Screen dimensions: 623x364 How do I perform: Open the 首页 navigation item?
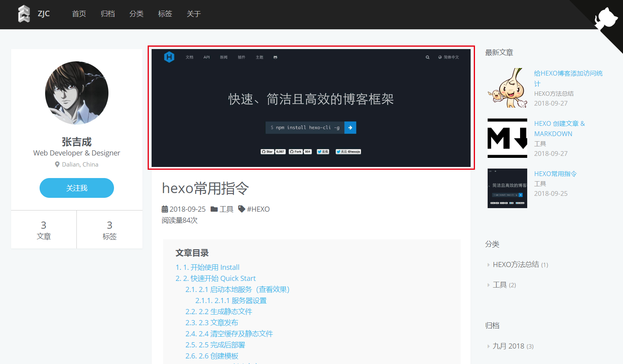(x=79, y=14)
